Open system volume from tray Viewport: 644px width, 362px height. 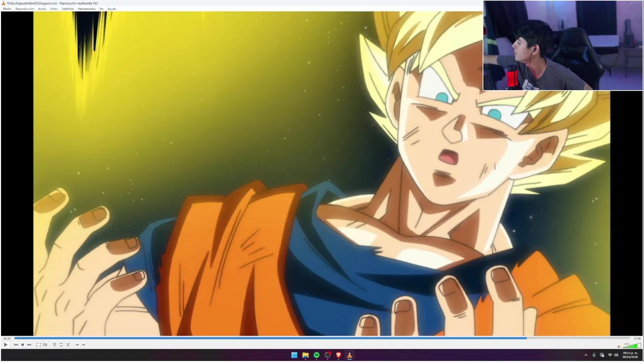[616, 355]
